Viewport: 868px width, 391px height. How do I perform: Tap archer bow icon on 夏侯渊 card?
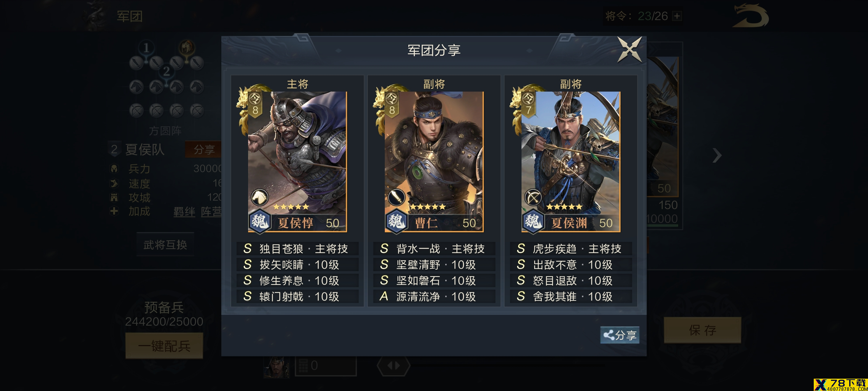click(x=533, y=197)
